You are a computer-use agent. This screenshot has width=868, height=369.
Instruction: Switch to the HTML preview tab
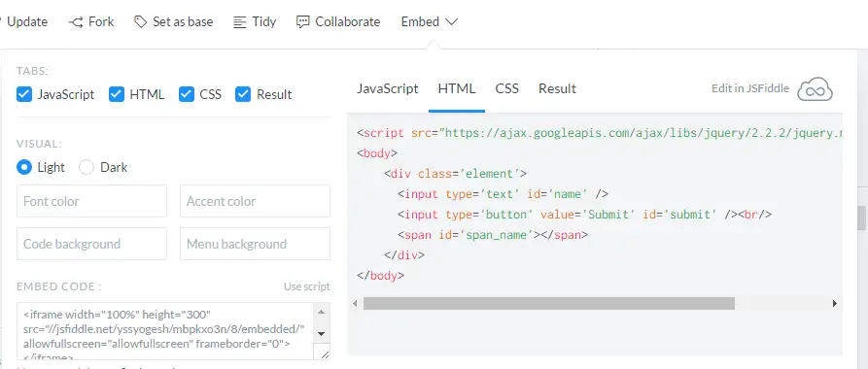point(457,89)
